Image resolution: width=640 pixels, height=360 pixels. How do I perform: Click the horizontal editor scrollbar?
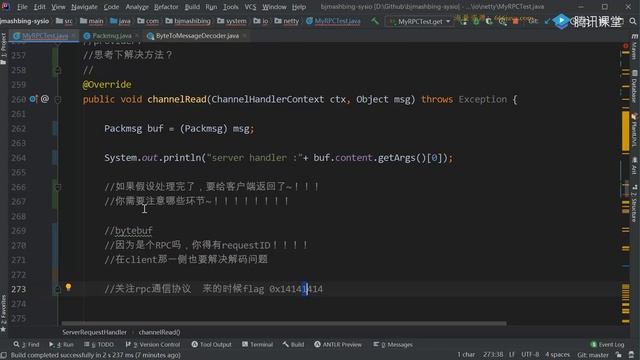click(284, 324)
